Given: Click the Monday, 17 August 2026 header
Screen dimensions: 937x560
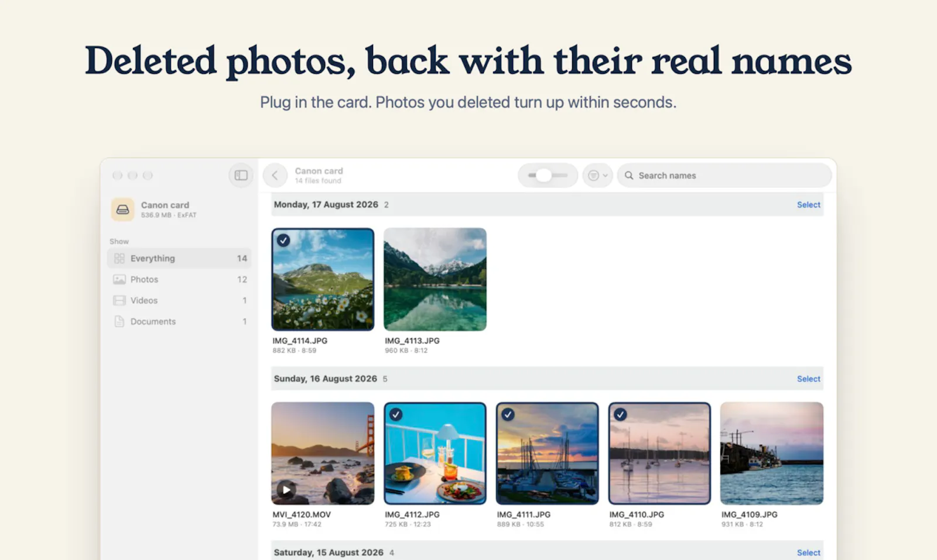Looking at the screenshot, I should [326, 204].
